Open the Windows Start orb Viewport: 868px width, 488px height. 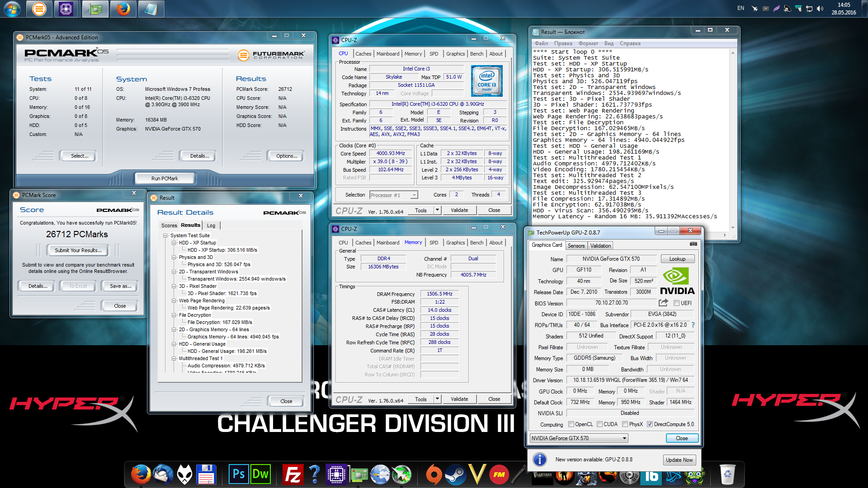click(12, 9)
